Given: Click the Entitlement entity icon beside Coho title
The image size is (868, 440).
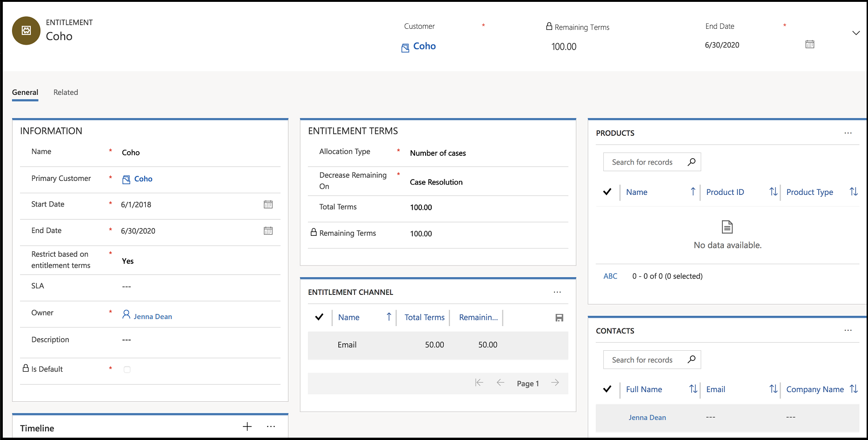Looking at the screenshot, I should pyautogui.click(x=26, y=31).
